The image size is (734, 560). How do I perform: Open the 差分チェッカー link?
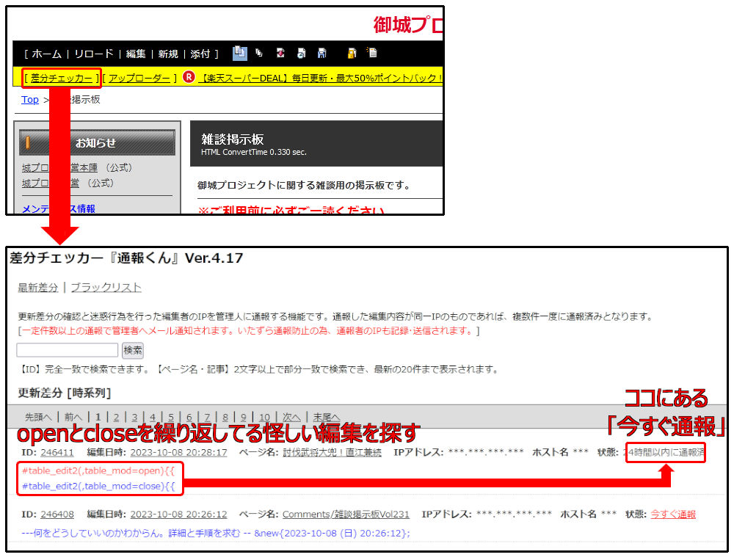(62, 78)
